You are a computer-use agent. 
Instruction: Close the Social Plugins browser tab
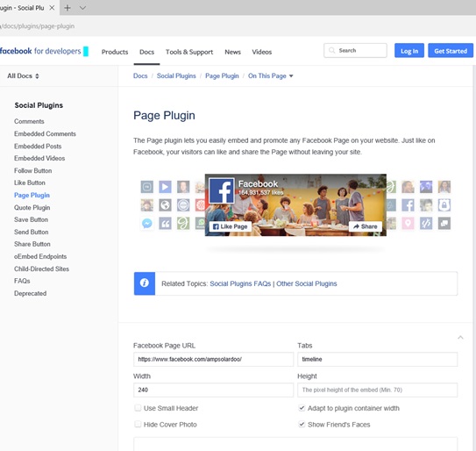tap(52, 8)
